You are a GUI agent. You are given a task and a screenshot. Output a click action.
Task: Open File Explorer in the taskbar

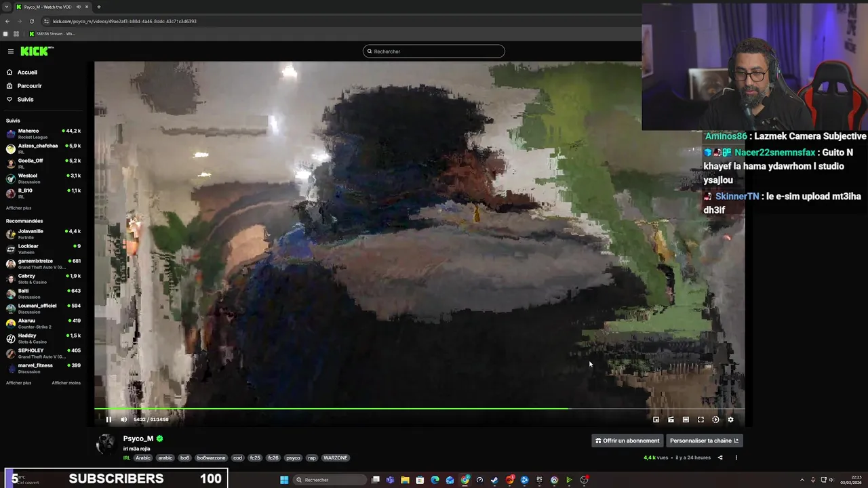coord(405,480)
